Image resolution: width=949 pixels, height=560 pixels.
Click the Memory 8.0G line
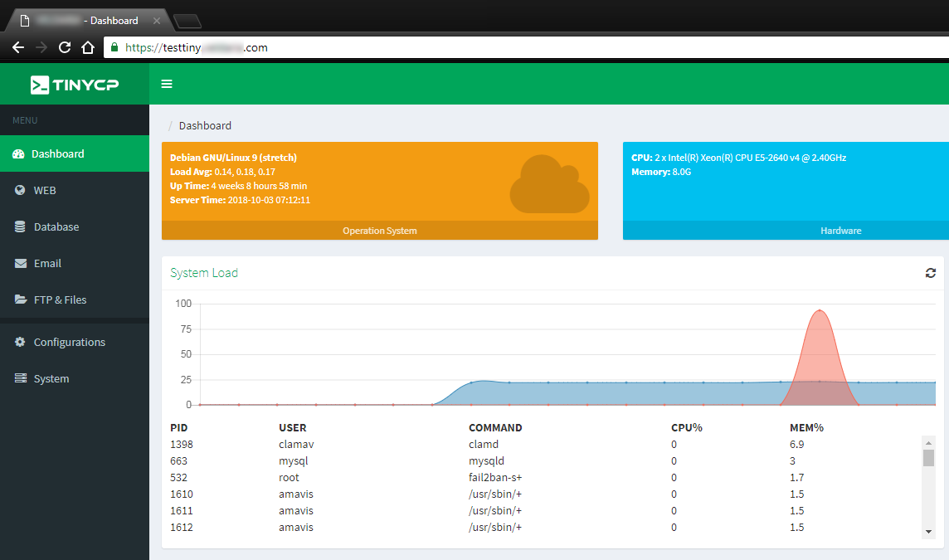tap(661, 172)
